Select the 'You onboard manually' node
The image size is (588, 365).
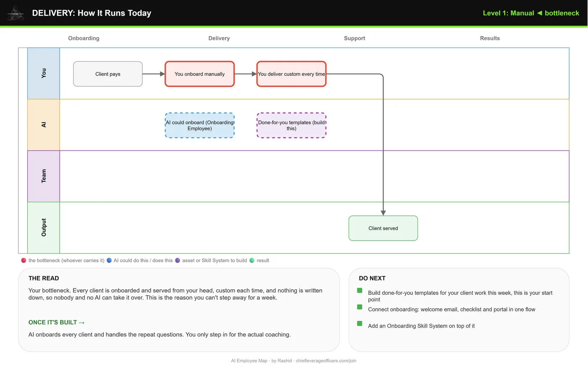199,74
